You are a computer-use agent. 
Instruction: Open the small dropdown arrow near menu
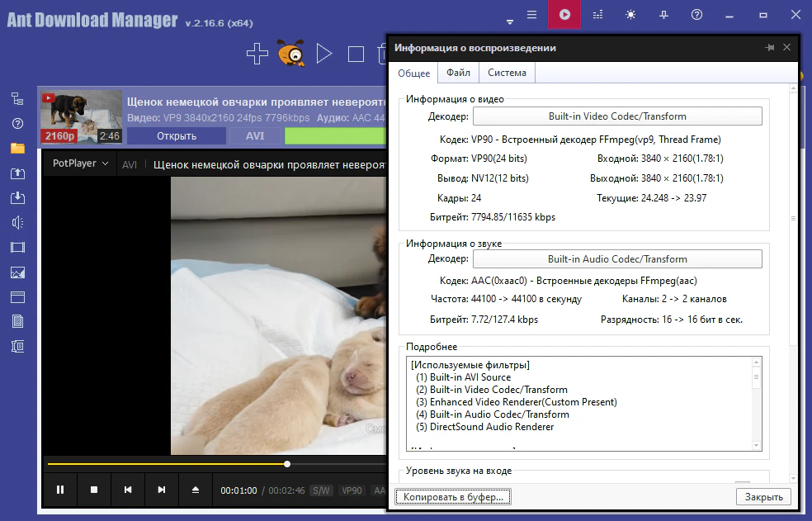click(x=510, y=21)
